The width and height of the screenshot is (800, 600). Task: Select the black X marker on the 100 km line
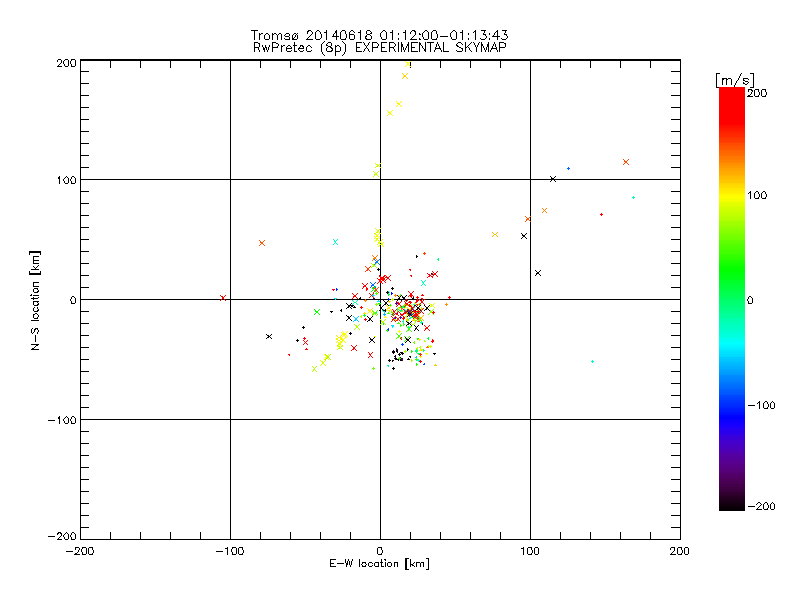pyautogui.click(x=553, y=179)
